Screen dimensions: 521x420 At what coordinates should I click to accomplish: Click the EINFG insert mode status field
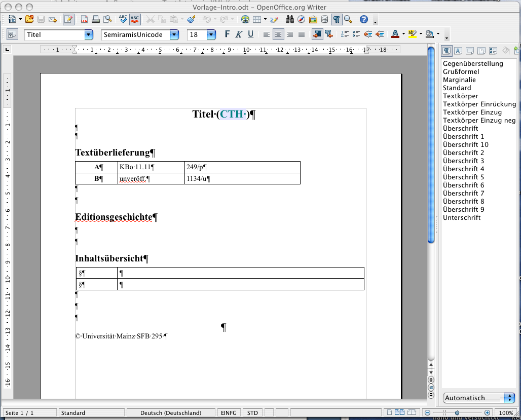pyautogui.click(x=229, y=413)
